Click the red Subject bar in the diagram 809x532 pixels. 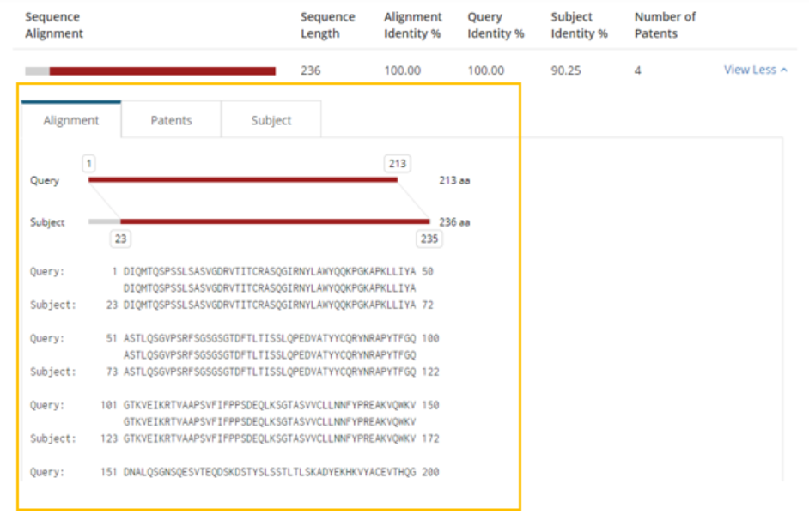pos(275,221)
